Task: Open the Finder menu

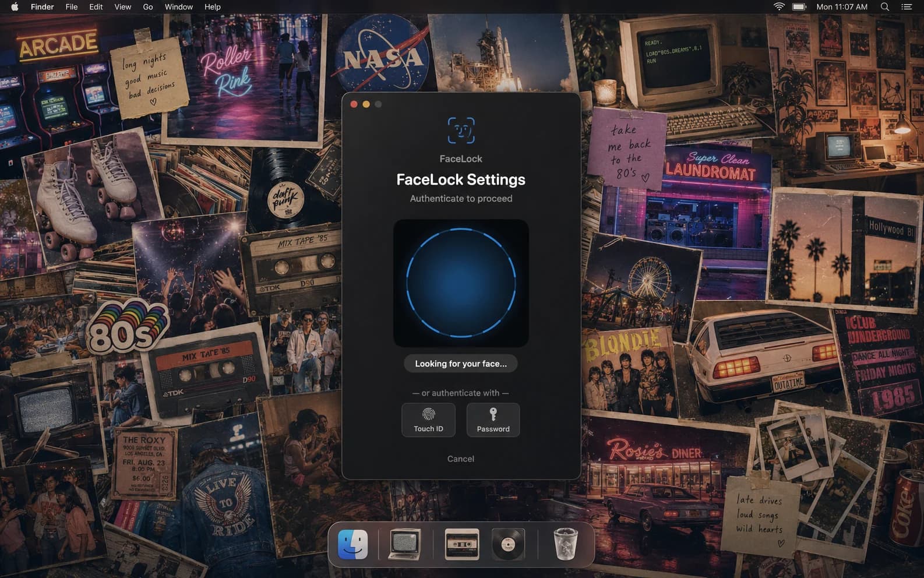Action: (42, 7)
